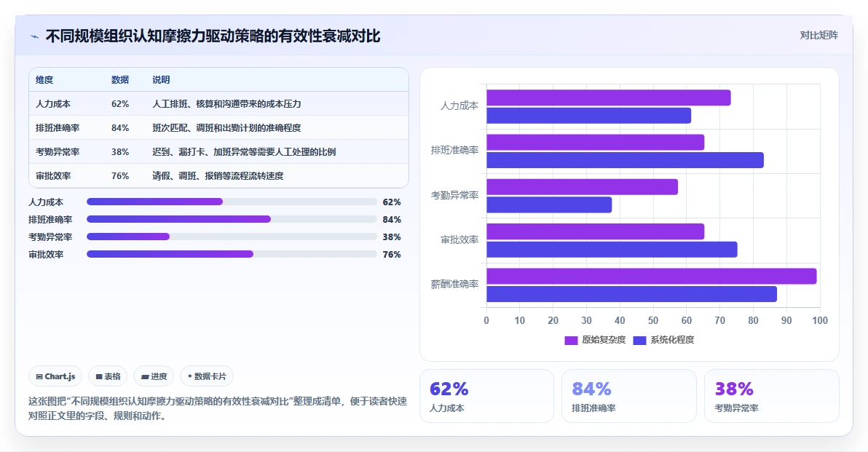Click blue 人力成本 bar in chart
The height and width of the screenshot is (452, 868).
(x=588, y=116)
